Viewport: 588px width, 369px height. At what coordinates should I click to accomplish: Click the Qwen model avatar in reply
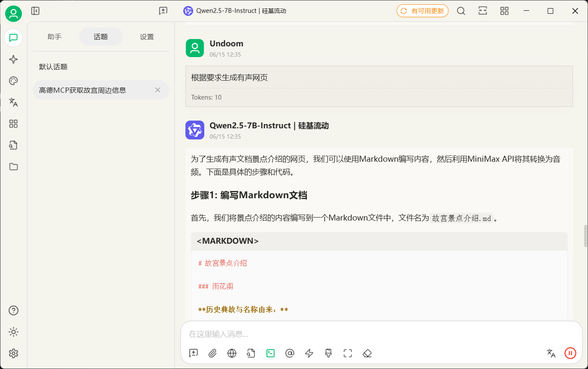coord(195,130)
